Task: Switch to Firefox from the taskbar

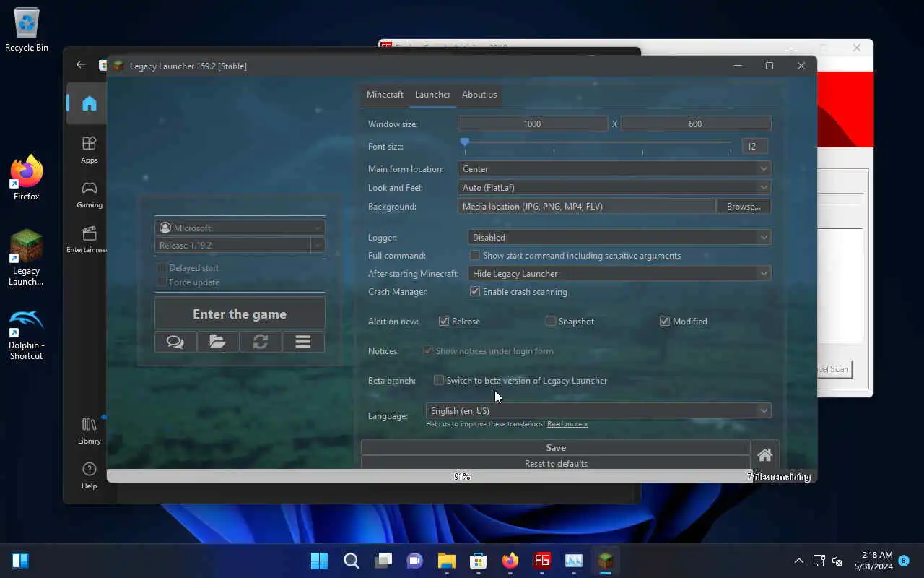Action: pyautogui.click(x=510, y=561)
